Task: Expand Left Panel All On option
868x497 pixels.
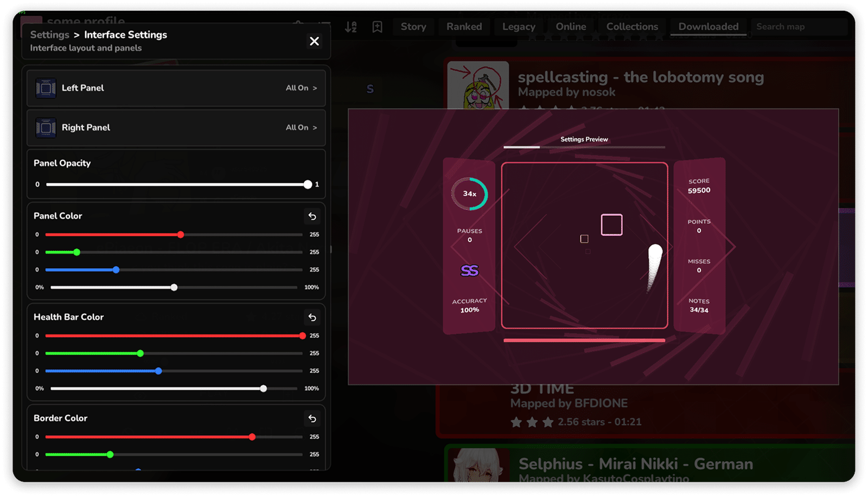Action: (301, 88)
